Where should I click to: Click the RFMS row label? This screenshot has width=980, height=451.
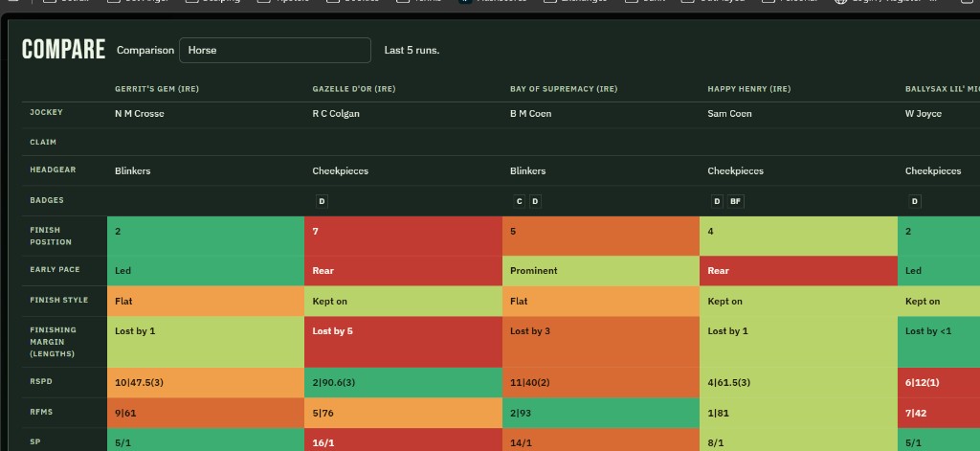click(41, 412)
